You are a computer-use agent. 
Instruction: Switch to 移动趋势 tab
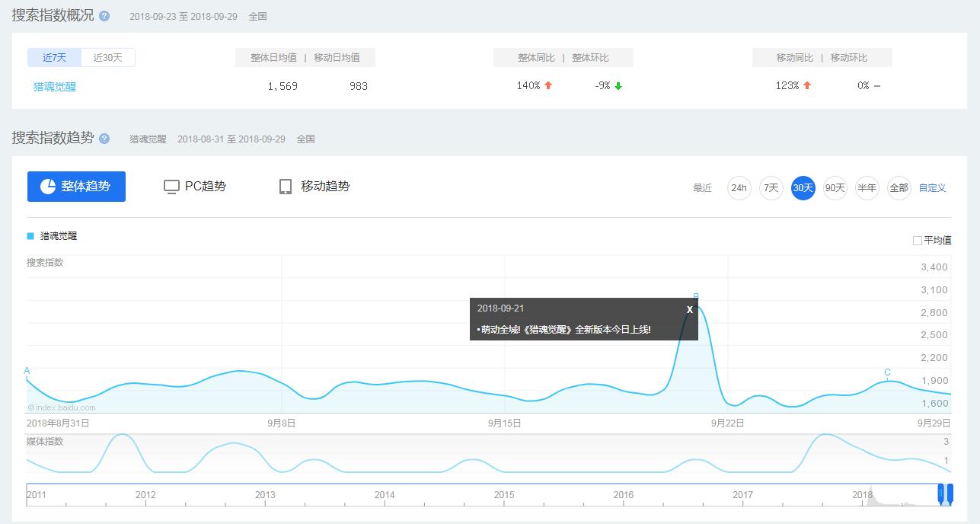314,187
